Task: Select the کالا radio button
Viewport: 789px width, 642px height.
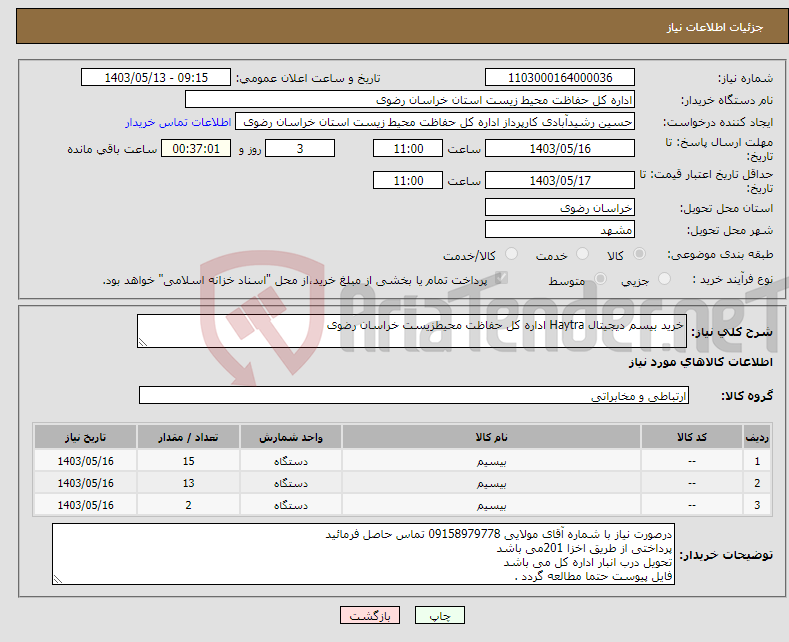Action: pos(639,254)
